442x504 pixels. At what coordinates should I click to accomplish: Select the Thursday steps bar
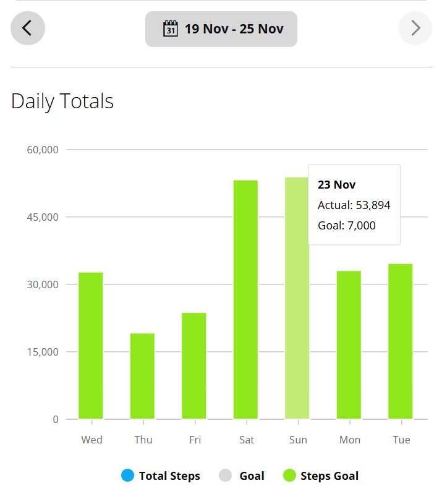(142, 376)
